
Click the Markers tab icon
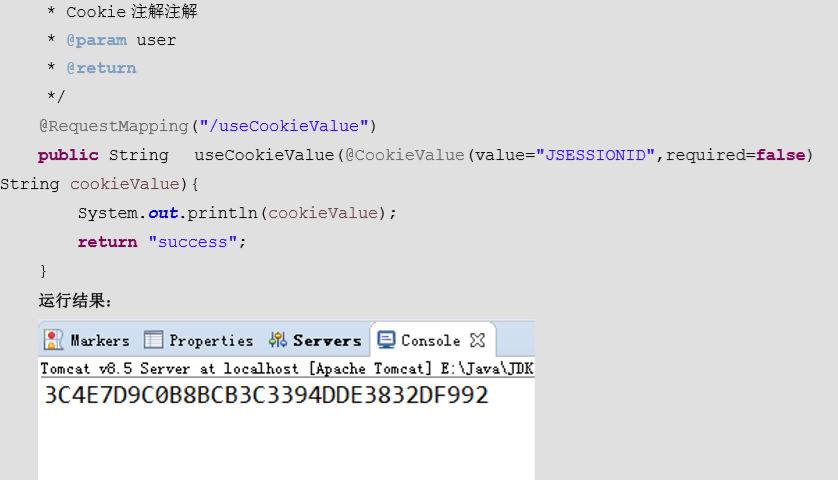pos(53,340)
